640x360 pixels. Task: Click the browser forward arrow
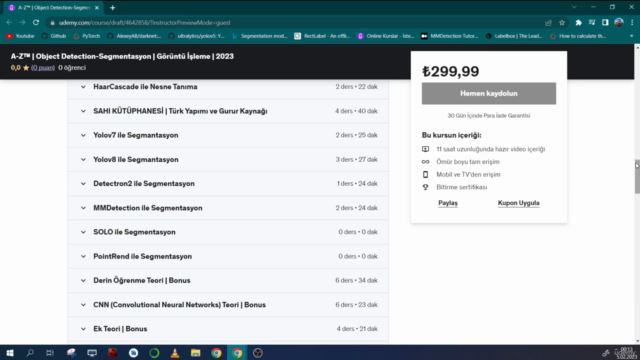coord(22,22)
